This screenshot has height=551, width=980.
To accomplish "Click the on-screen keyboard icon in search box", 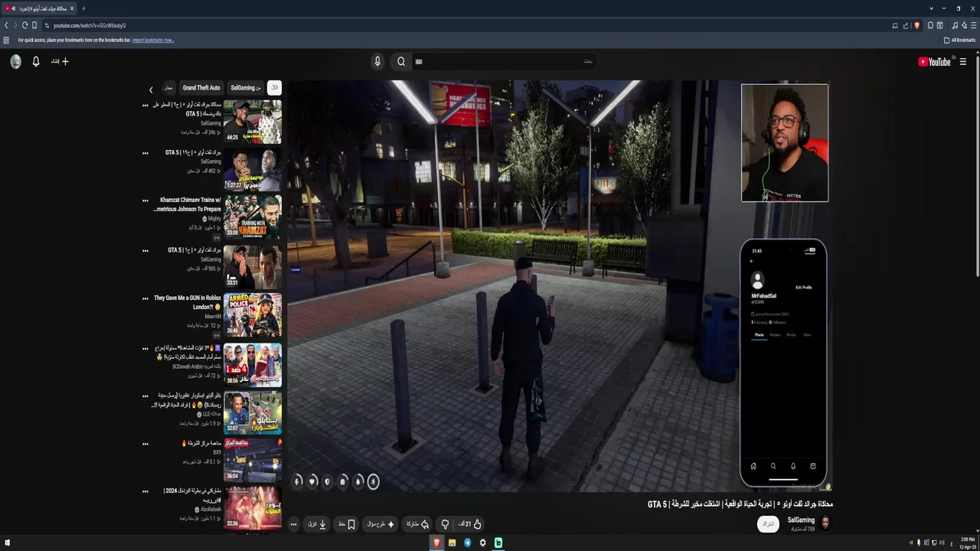I will point(419,61).
